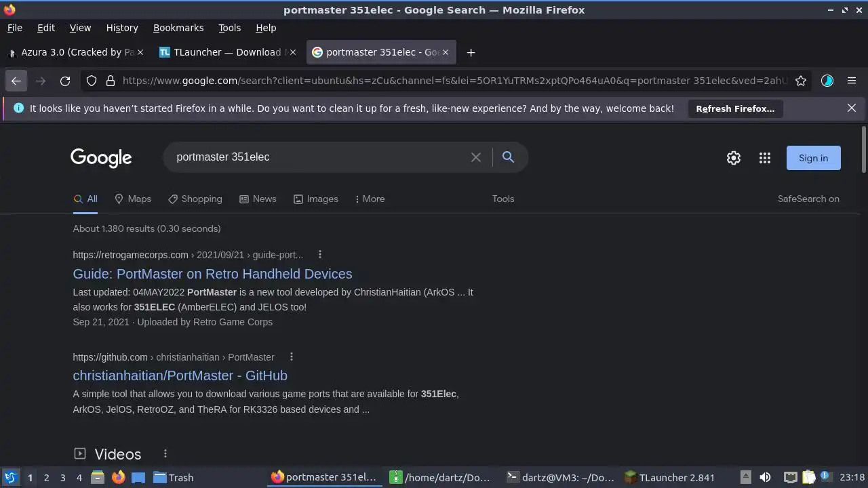Click the Refresh Firefox button
This screenshot has width=868, height=488.
(735, 108)
